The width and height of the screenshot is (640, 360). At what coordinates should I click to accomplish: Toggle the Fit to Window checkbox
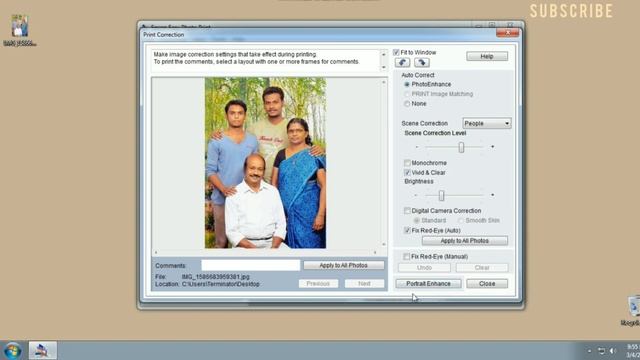(x=396, y=53)
